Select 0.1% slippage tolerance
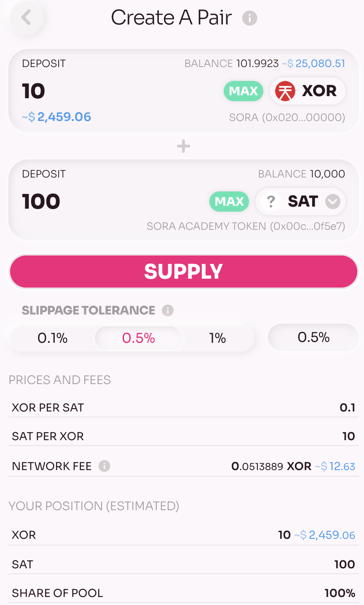This screenshot has height=605, width=364. pos(53,338)
